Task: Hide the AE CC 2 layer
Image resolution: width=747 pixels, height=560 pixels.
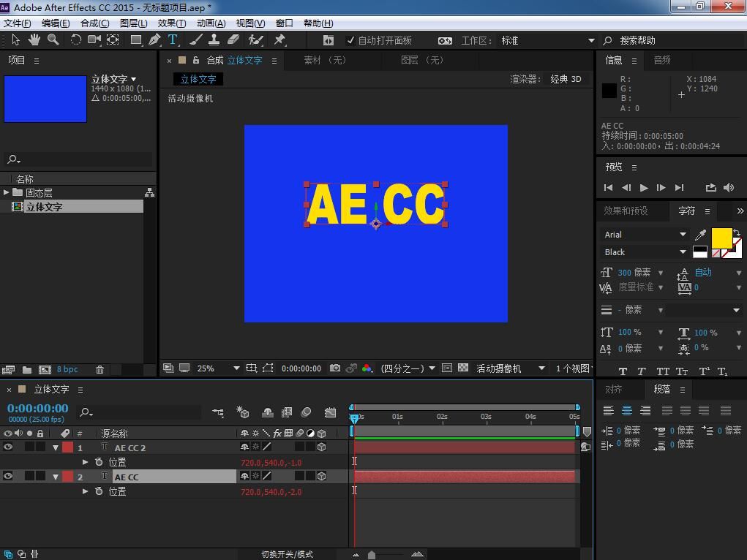Action: coord(7,447)
